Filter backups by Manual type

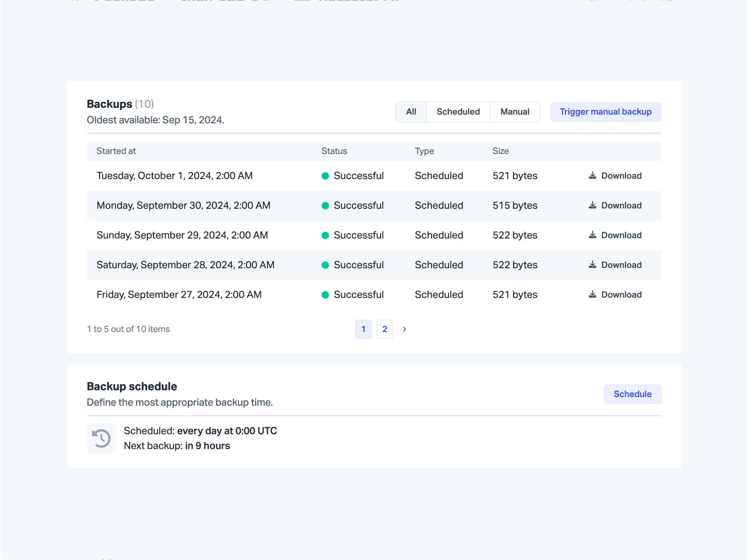tap(515, 112)
